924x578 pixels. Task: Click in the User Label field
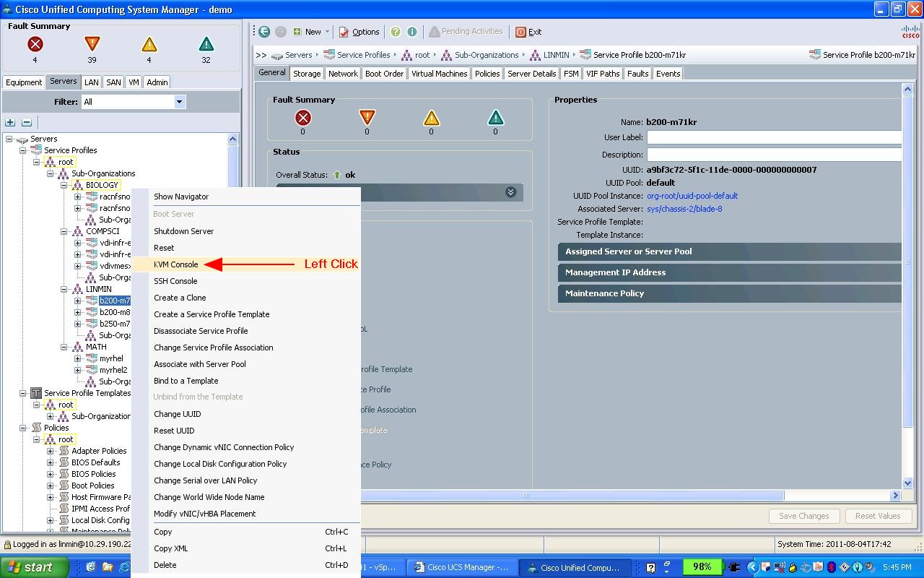tap(775, 137)
